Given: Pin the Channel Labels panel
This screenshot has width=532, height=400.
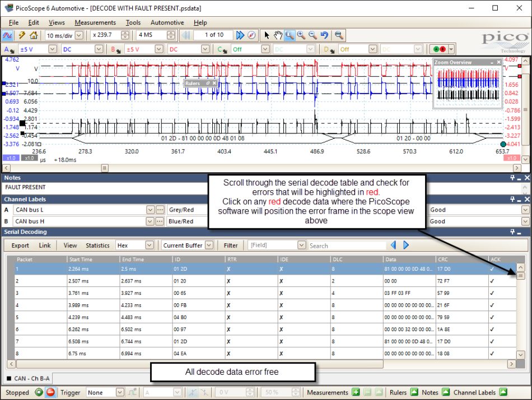Looking at the screenshot, I should 512,199.
